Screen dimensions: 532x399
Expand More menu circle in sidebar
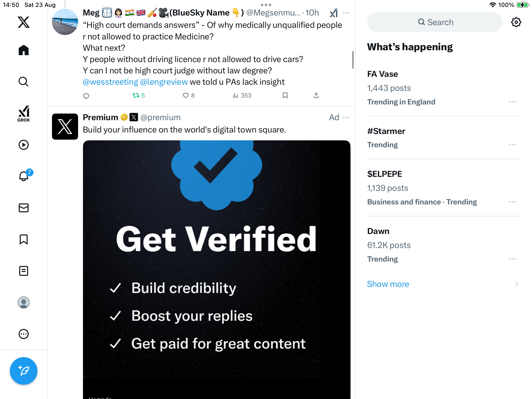pos(24,334)
